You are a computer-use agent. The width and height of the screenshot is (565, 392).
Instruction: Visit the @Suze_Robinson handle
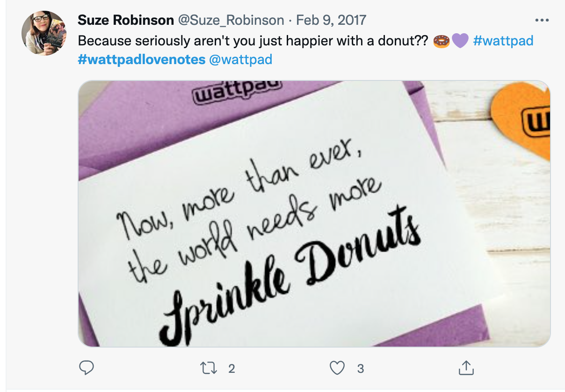232,20
